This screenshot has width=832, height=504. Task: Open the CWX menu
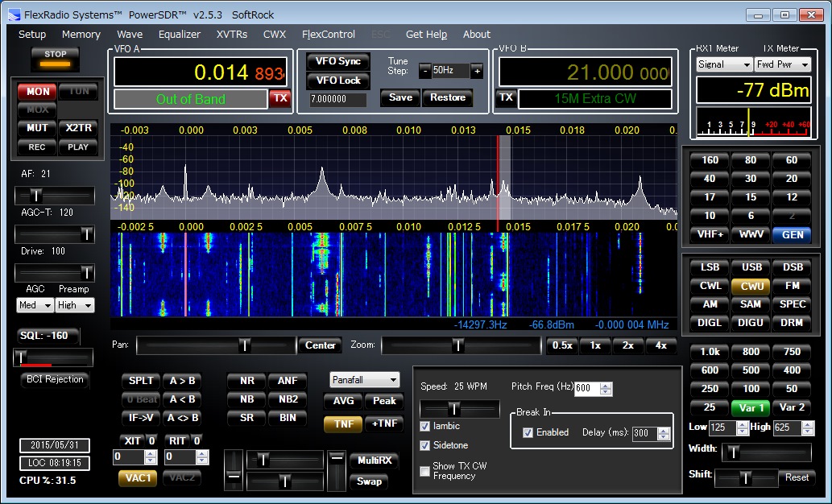click(275, 35)
